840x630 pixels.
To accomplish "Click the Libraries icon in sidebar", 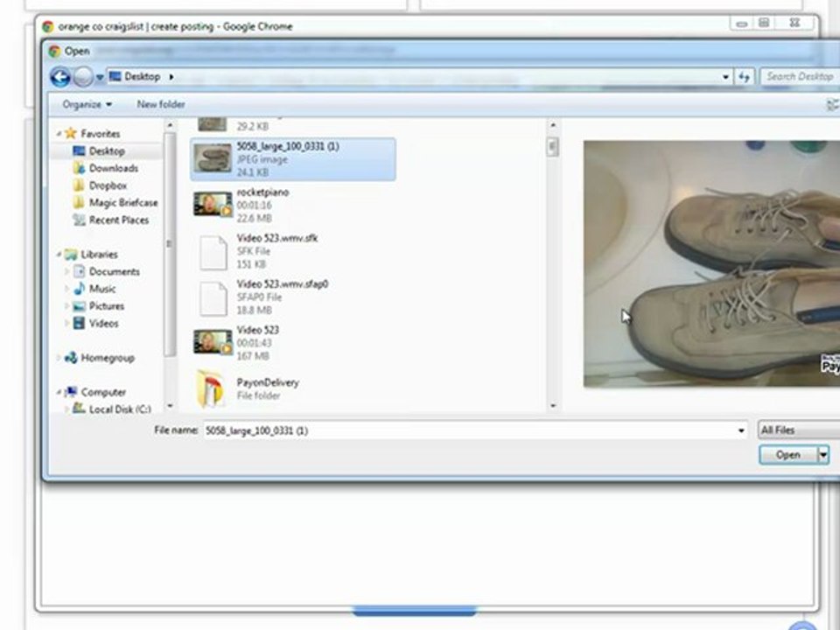I will pyautogui.click(x=71, y=254).
